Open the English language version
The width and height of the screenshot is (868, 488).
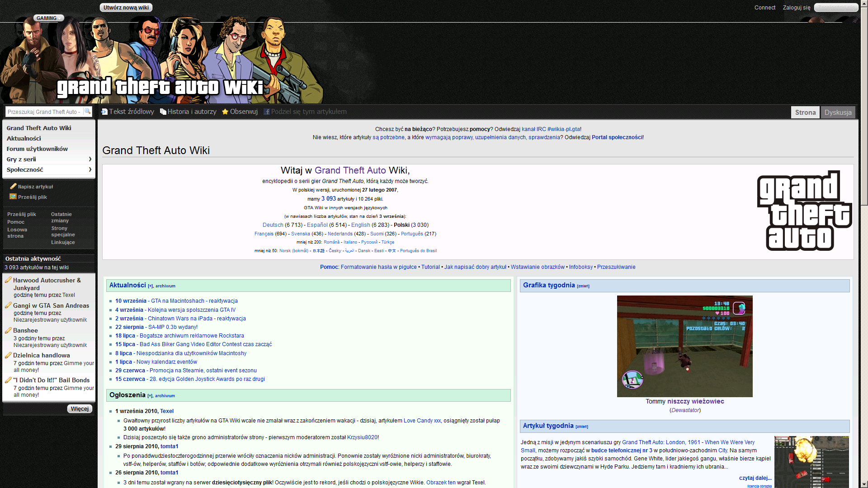[360, 225]
